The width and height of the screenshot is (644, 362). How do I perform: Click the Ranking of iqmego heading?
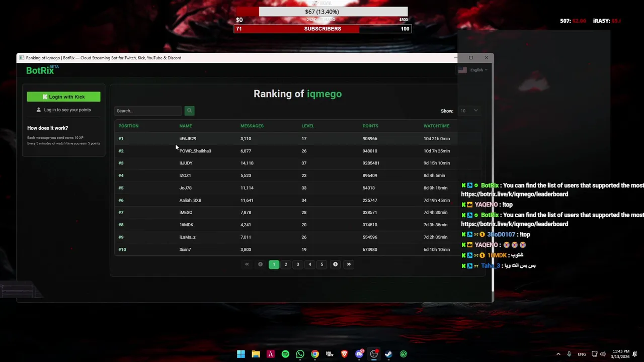297,94
